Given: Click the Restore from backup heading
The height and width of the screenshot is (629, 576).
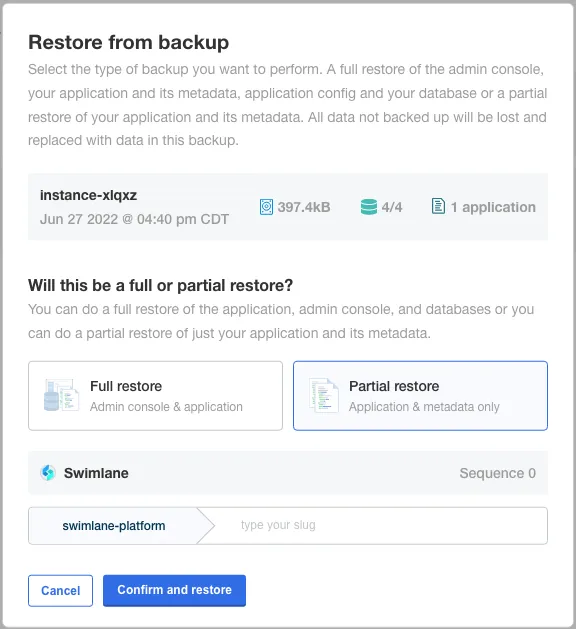Looking at the screenshot, I should (x=128, y=43).
